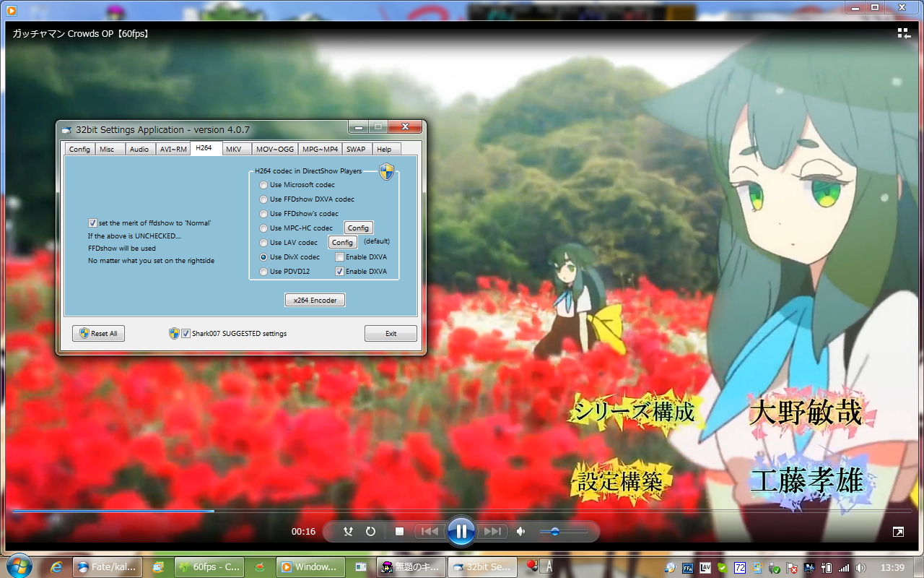Screen dimensions: 924x578
Task: Click the '72' tray icon
Action: click(740, 567)
